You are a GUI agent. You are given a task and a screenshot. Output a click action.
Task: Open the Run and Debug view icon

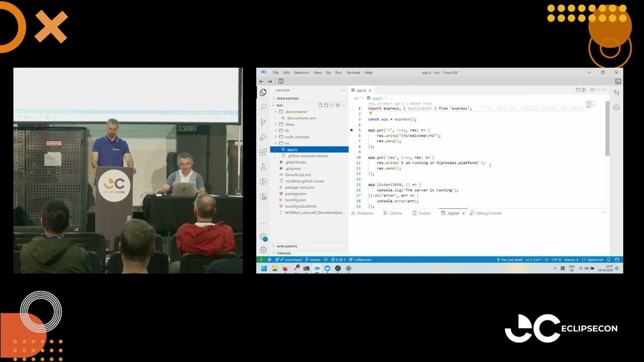[263, 137]
